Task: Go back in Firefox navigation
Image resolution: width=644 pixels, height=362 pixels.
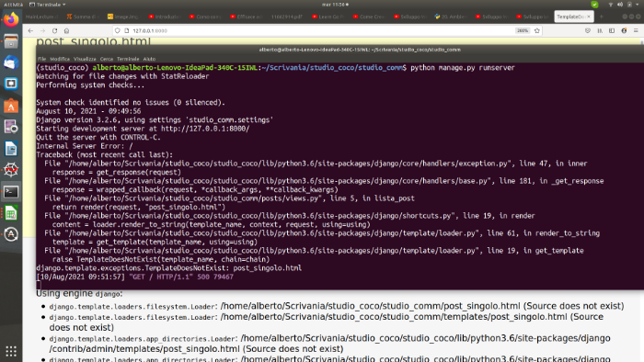Action: point(30,30)
